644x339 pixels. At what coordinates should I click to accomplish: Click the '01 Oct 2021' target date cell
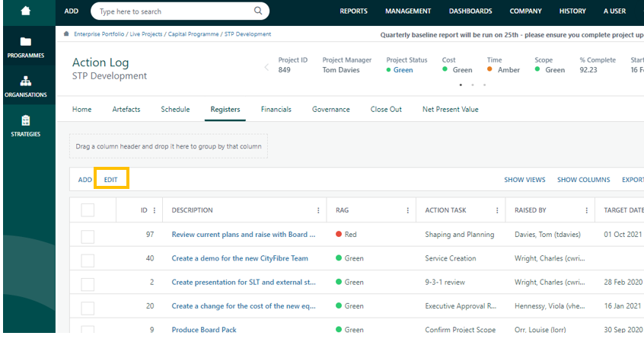click(623, 234)
